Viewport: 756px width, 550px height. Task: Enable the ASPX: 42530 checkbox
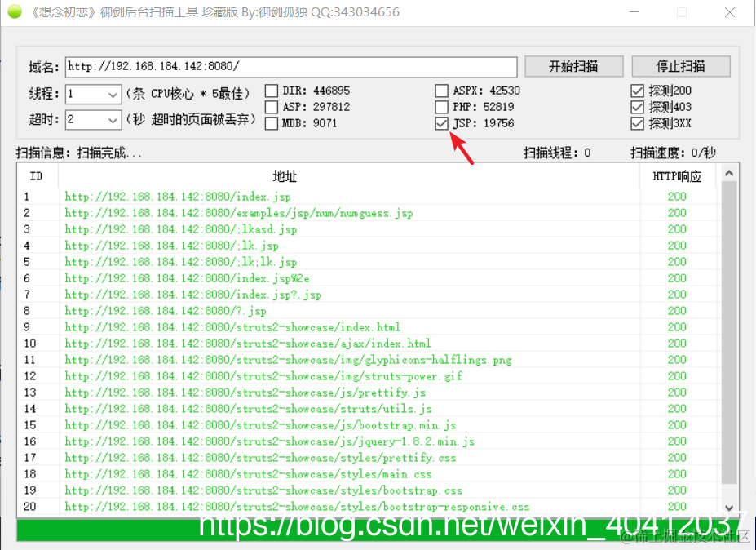pyautogui.click(x=442, y=91)
